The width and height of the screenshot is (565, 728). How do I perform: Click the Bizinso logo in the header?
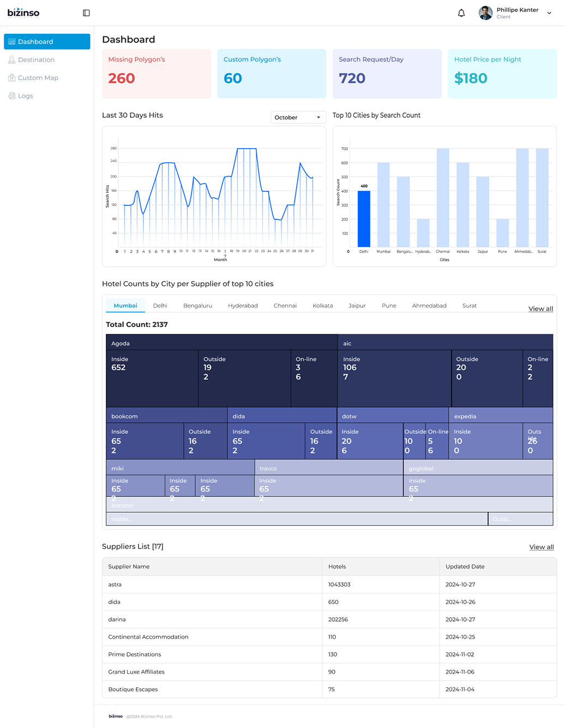[x=23, y=12]
